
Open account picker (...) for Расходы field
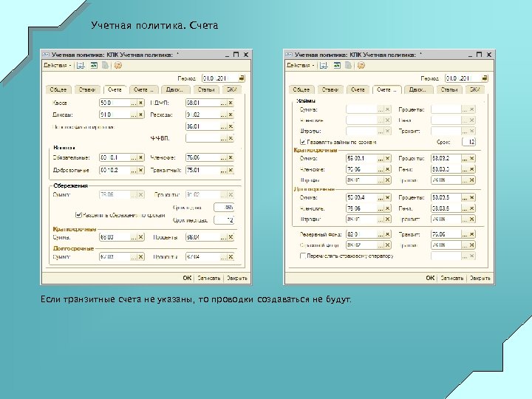(x=224, y=115)
